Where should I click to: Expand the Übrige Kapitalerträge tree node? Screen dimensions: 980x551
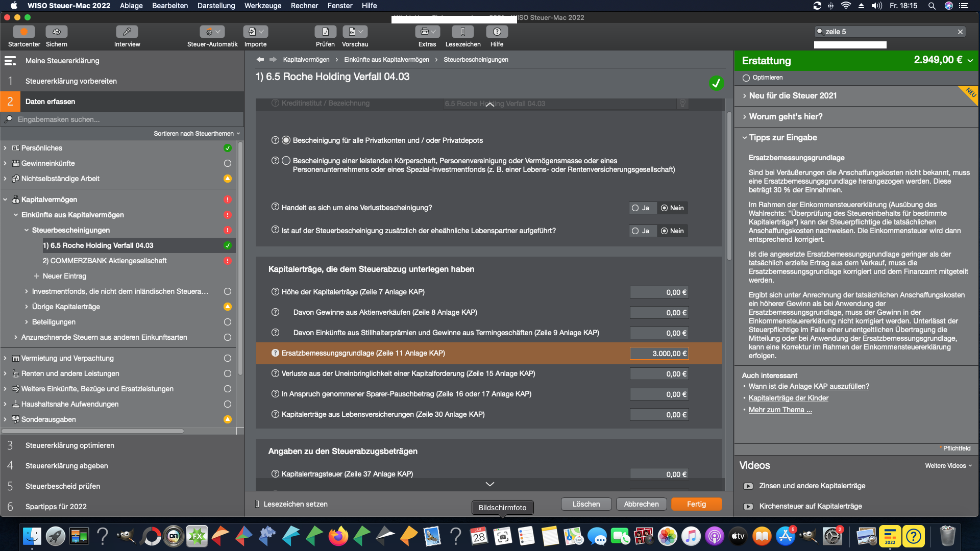[27, 307]
